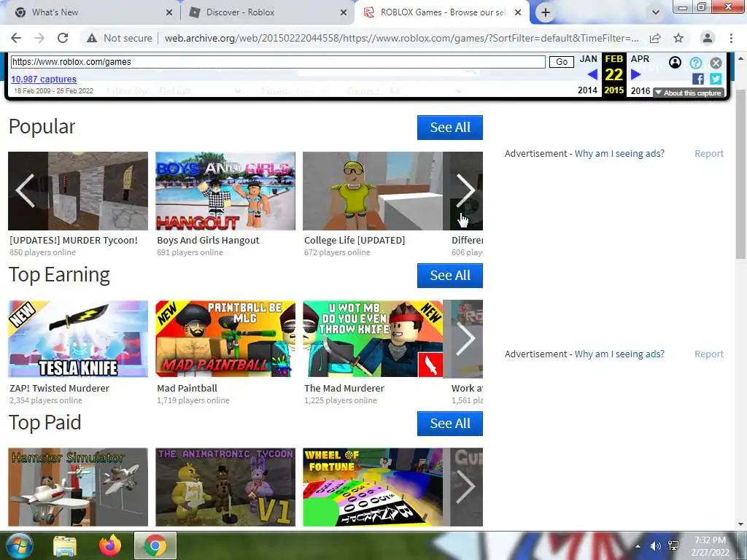The image size is (747, 560).
Task: Share capture on Twitter icon
Action: pos(716,79)
